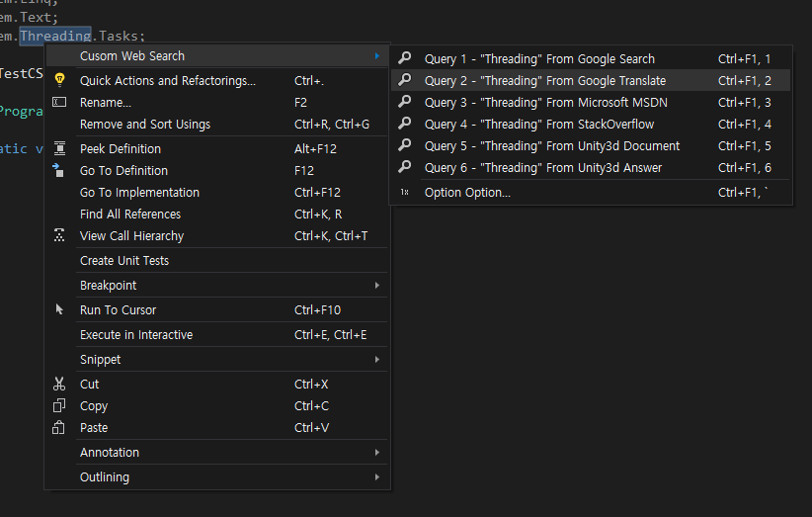Choose Paste from the context menu

click(216, 428)
